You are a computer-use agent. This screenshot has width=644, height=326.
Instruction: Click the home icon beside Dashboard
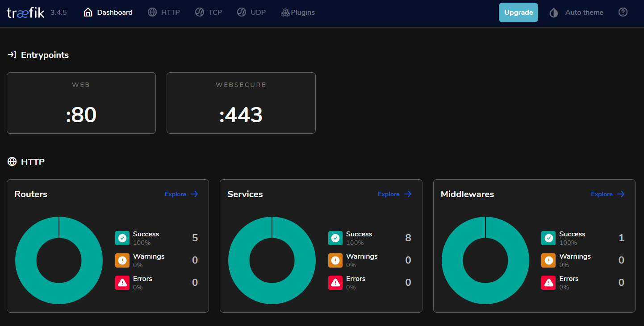(x=88, y=12)
